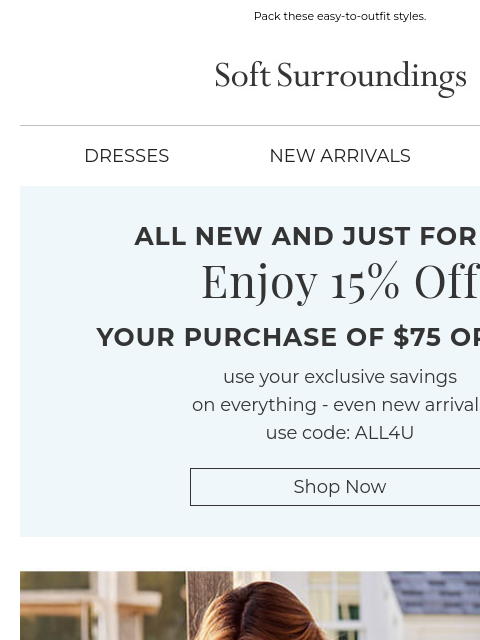The width and height of the screenshot is (480, 640).
Task: Open the NEW ARRIVALS menu link
Action: (340, 156)
